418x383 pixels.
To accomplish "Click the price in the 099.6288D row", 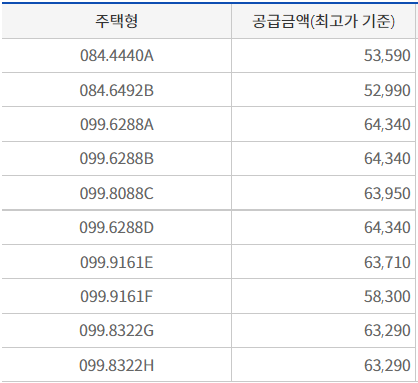I will (x=387, y=227).
